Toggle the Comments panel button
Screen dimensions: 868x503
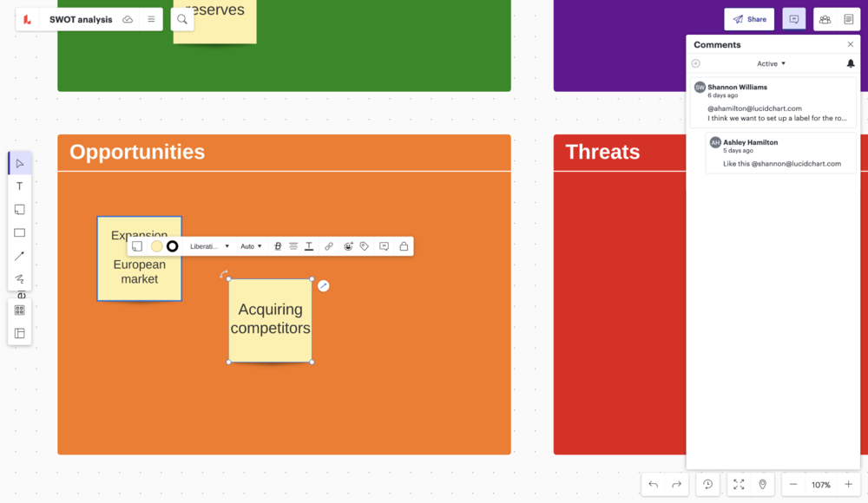pyautogui.click(x=793, y=19)
